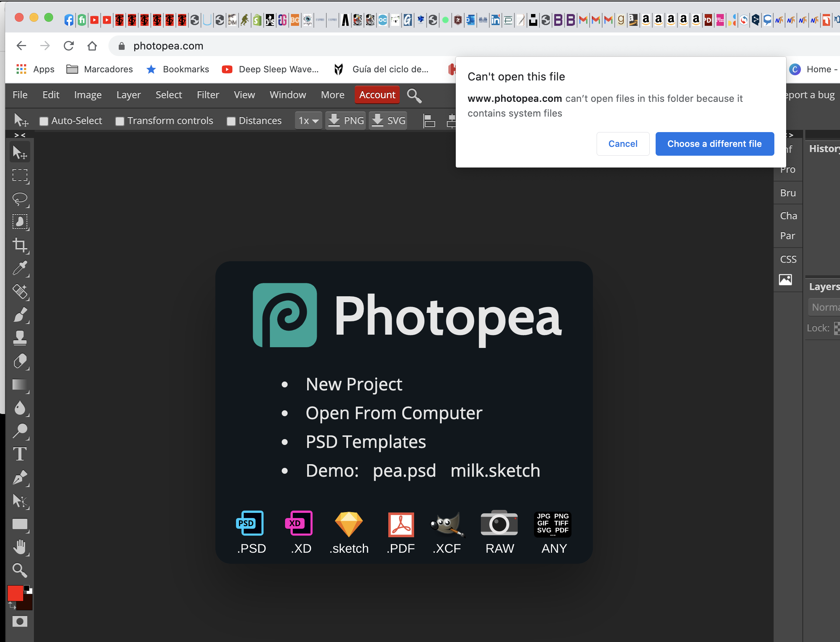Select the Type tool
Image resolution: width=840 pixels, height=642 pixels.
tap(20, 454)
